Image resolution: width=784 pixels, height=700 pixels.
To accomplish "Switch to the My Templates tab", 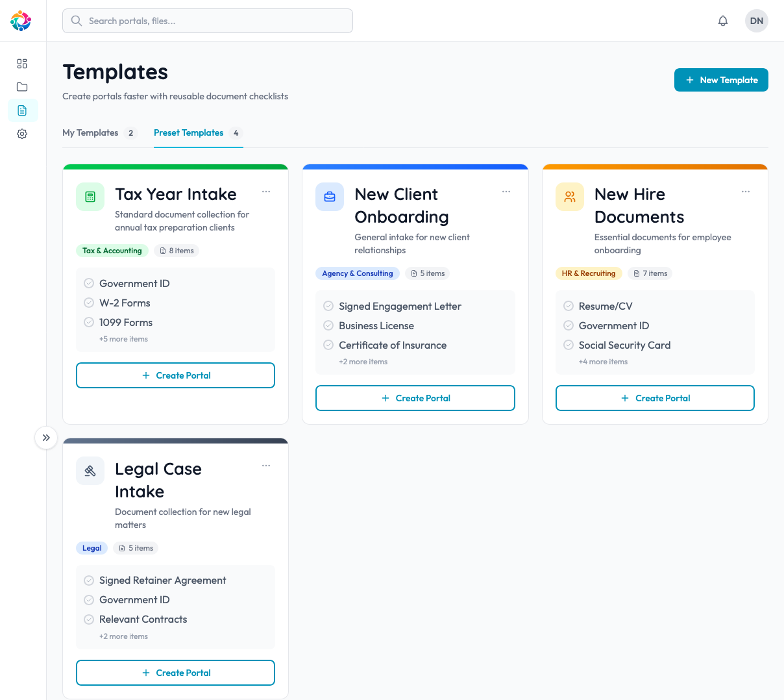I will coord(90,132).
